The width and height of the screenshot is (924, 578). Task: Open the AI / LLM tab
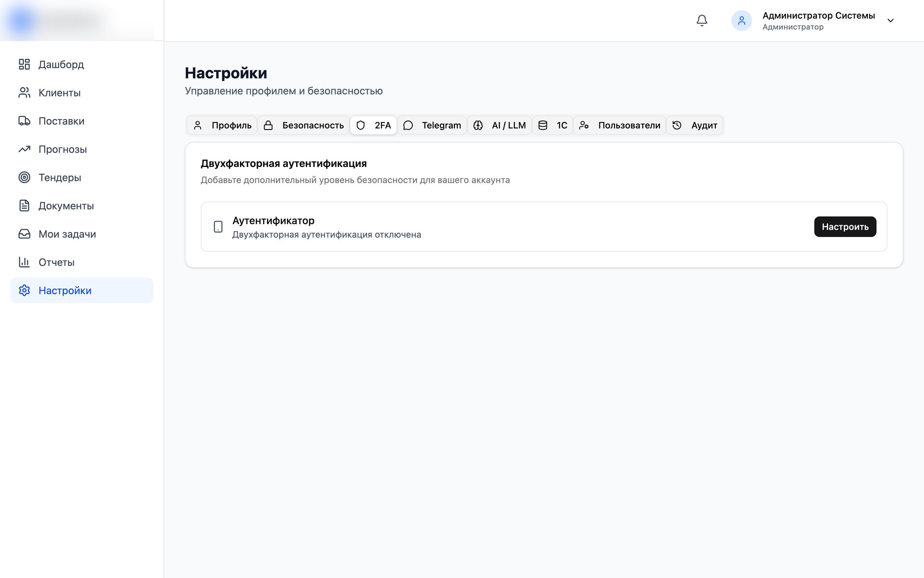pos(500,125)
